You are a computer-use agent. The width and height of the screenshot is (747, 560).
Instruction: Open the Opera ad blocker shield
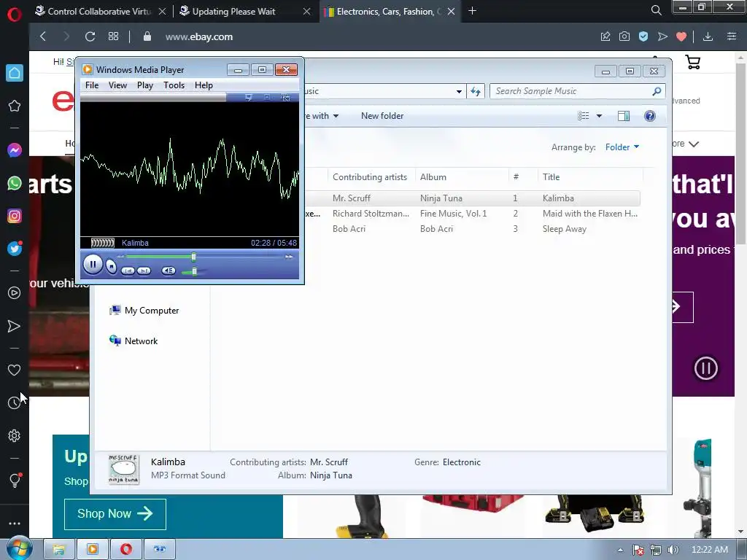(643, 36)
